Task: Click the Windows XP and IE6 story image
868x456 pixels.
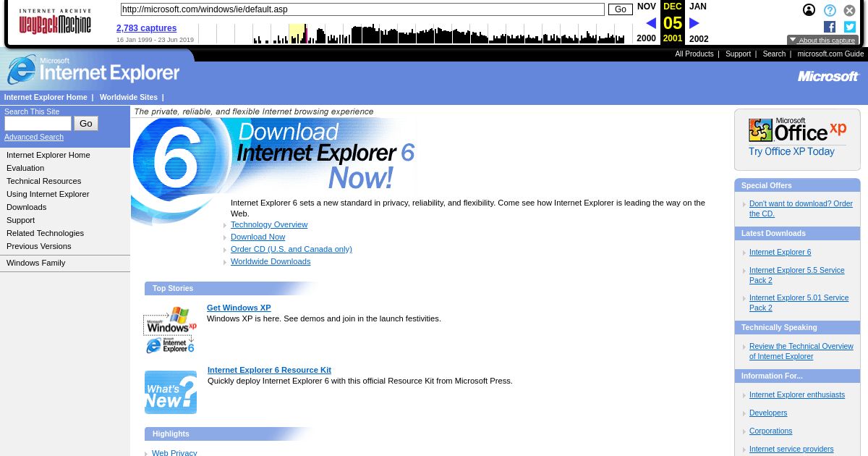Action: [171, 330]
